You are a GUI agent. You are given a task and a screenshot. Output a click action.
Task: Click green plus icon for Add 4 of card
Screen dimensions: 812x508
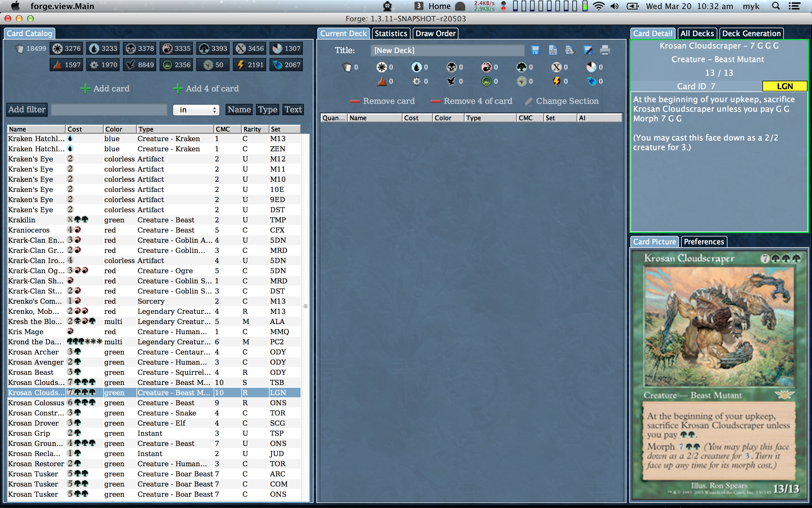[178, 89]
